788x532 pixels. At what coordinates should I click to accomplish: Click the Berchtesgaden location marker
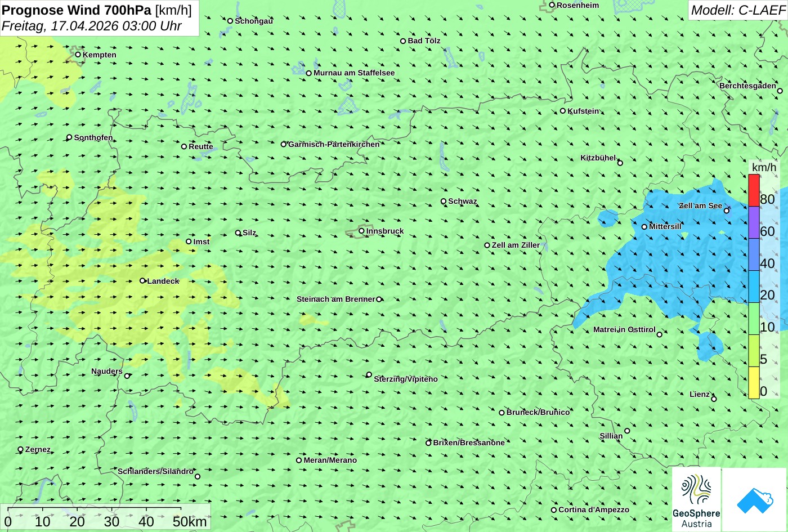pos(780,91)
